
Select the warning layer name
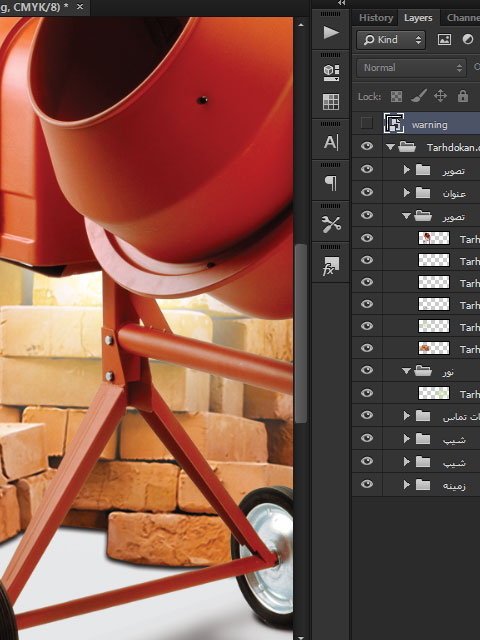pos(429,125)
